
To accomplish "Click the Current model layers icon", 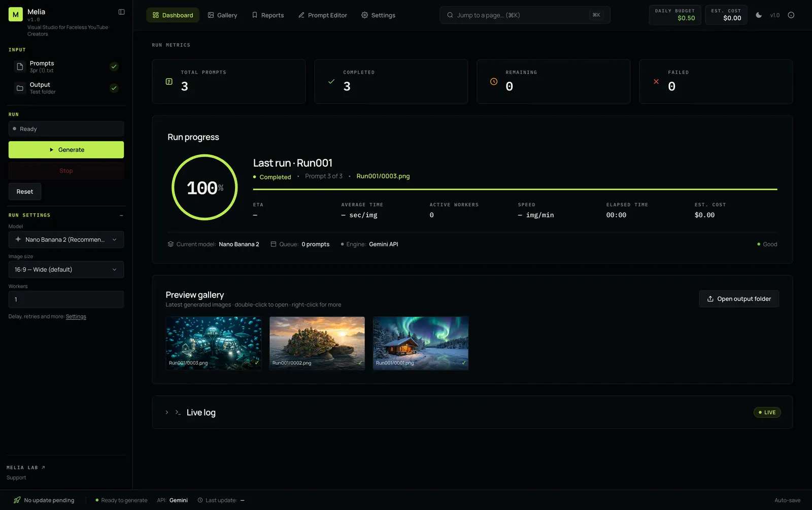I will click(x=171, y=244).
